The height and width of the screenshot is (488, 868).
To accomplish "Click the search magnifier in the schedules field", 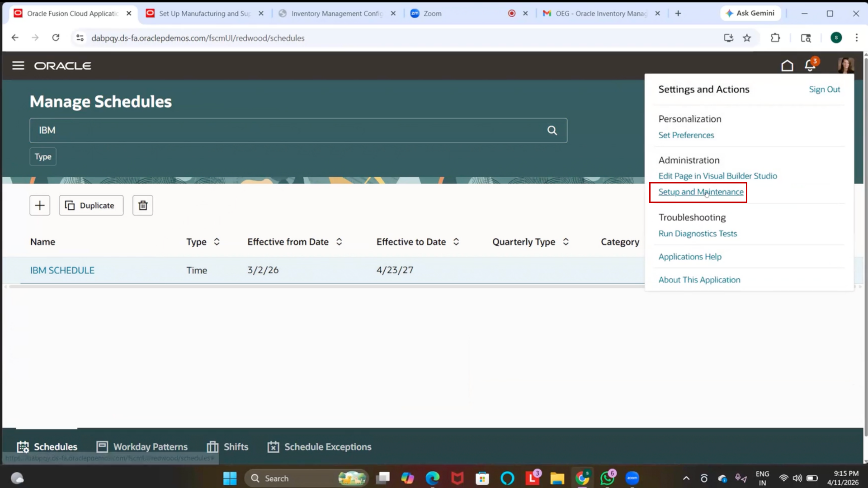I will (x=552, y=131).
